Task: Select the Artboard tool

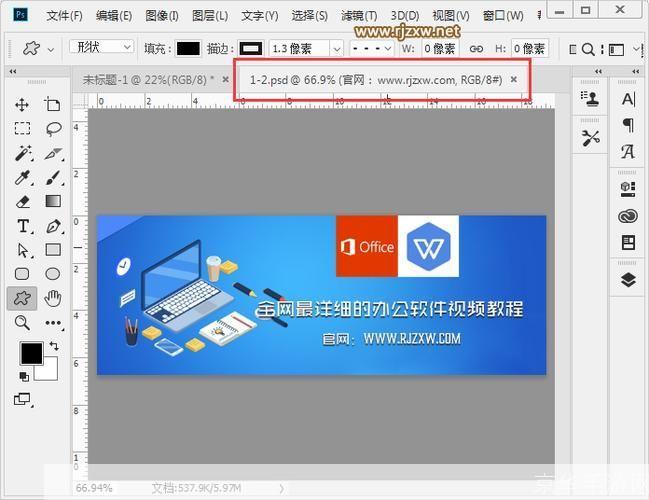Action: tap(52, 104)
